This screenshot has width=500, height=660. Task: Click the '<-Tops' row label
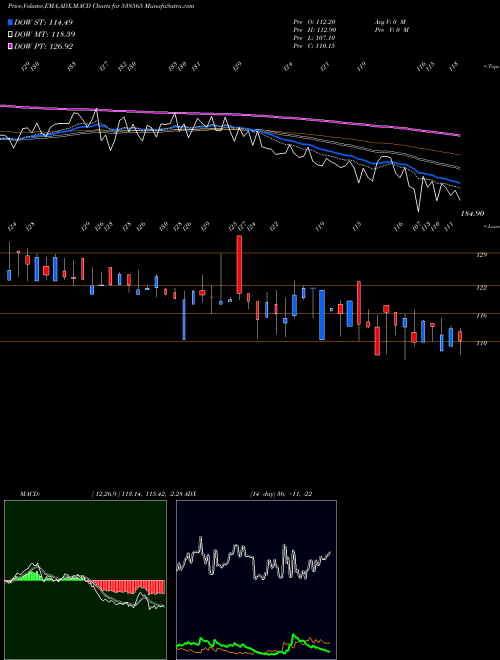(x=491, y=67)
